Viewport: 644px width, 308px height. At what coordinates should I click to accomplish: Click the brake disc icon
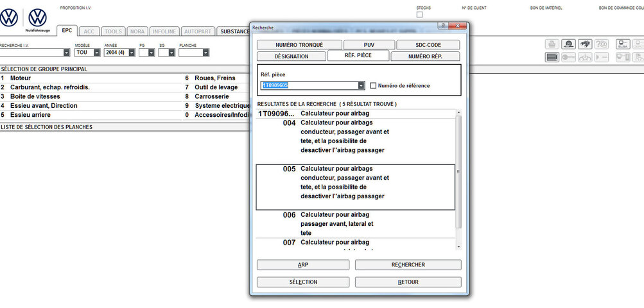coord(568,44)
